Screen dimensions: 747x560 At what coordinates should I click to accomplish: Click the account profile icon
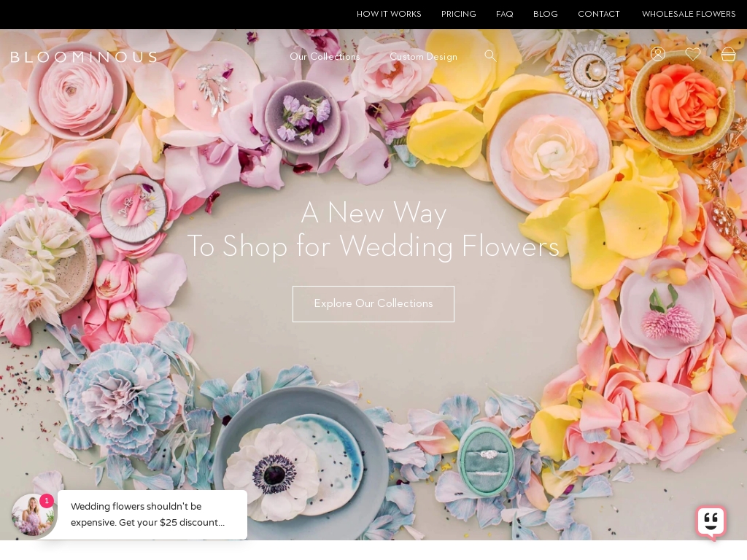[x=657, y=54]
